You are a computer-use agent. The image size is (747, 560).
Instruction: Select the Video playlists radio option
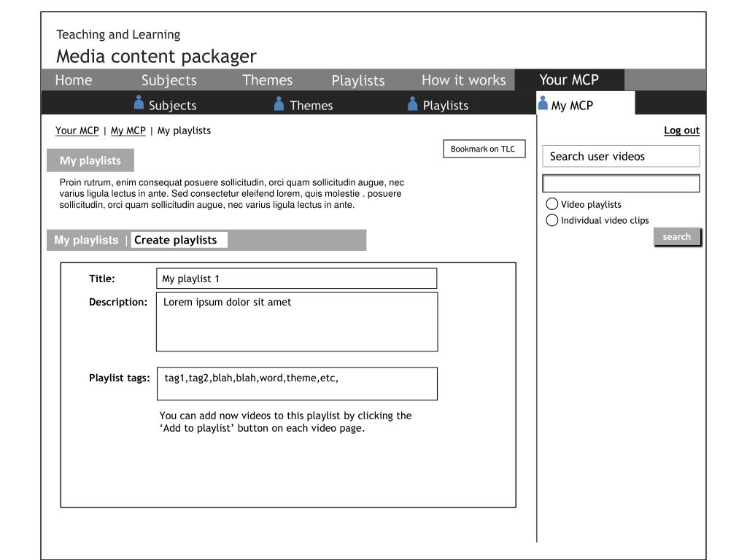[551, 204]
